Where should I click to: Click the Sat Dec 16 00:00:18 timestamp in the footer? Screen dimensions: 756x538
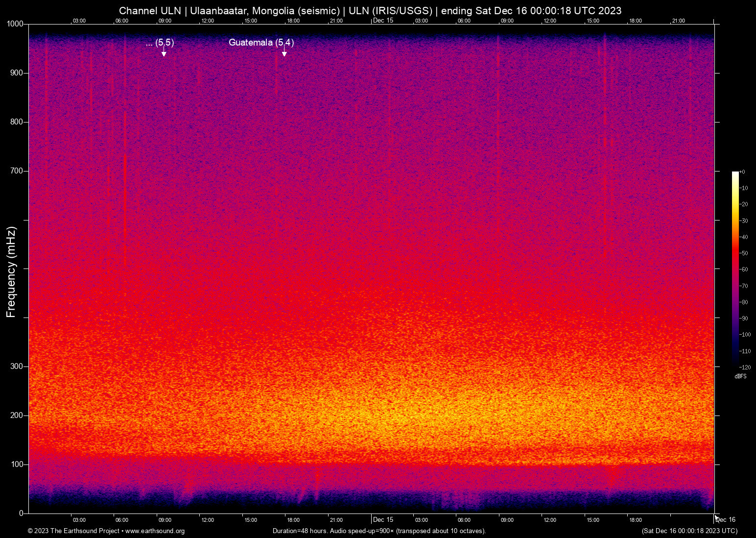pos(689,531)
